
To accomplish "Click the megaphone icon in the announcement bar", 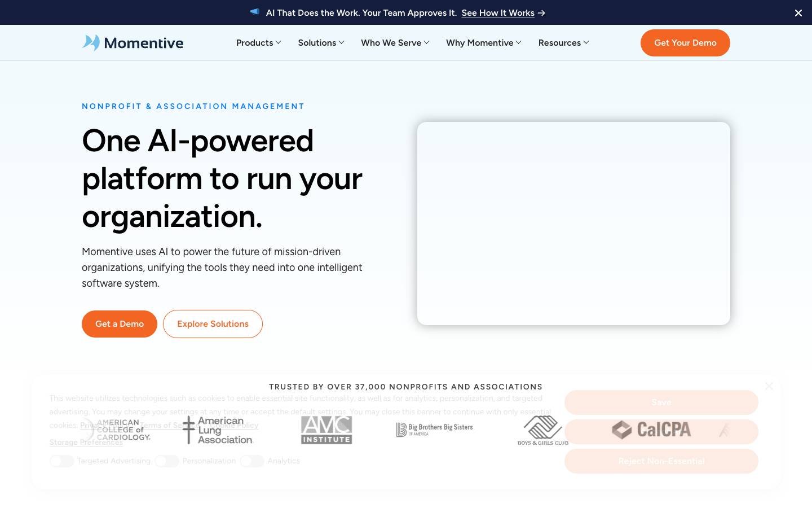I will click(255, 12).
